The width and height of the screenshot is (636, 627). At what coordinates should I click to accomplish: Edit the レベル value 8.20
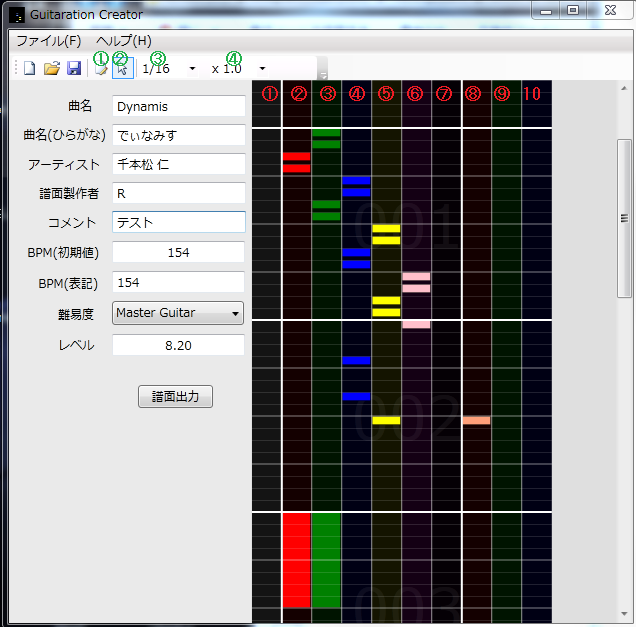[x=178, y=345]
